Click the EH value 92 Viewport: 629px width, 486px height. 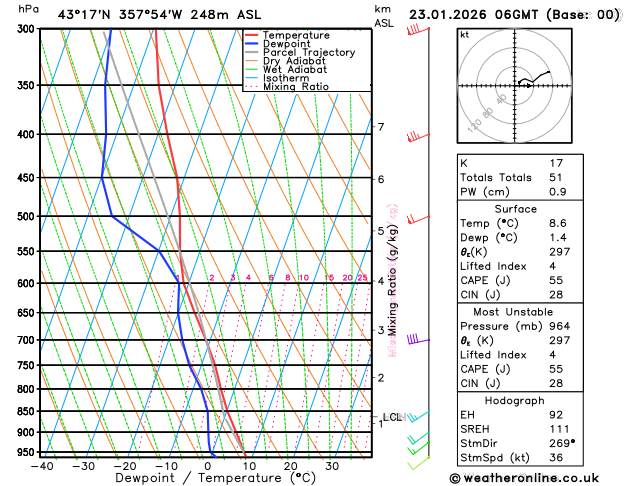(556, 415)
